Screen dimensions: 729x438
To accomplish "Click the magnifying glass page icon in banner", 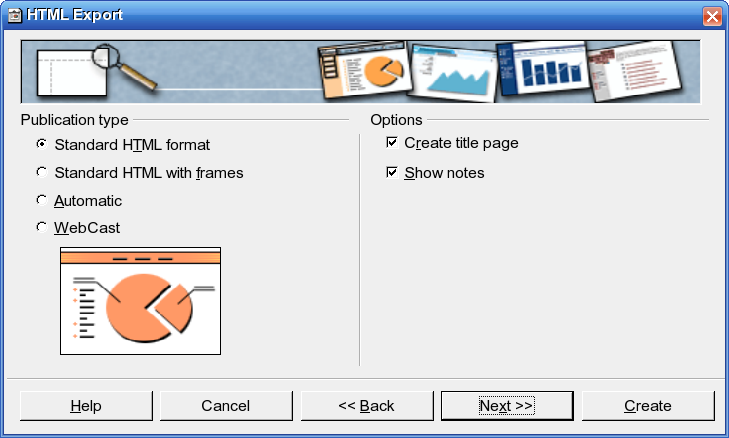I will [x=95, y=70].
